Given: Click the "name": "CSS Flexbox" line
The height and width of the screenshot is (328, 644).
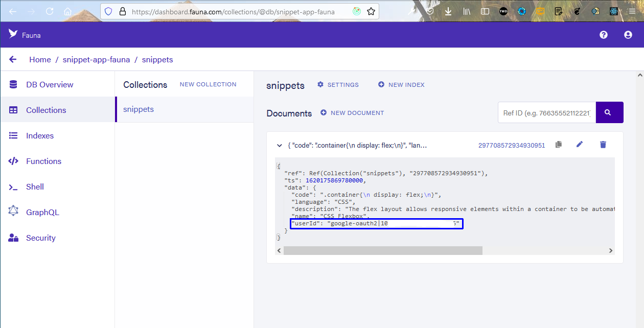Looking at the screenshot, I should [x=330, y=216].
